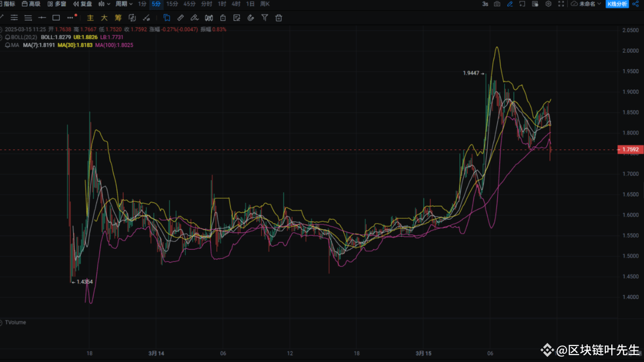Take a chart screenshot with camera icon
This screenshot has width=644, height=362.
click(497, 4)
